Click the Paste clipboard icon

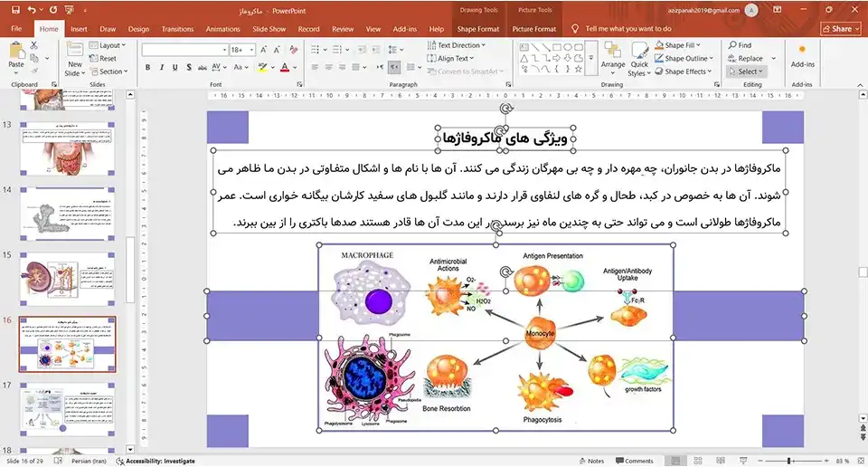[x=16, y=52]
